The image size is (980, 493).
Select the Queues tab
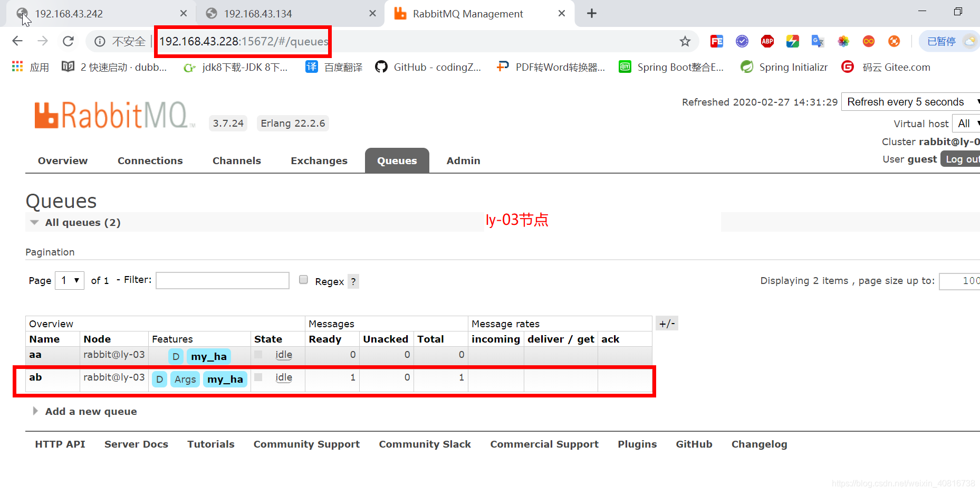[x=397, y=160]
